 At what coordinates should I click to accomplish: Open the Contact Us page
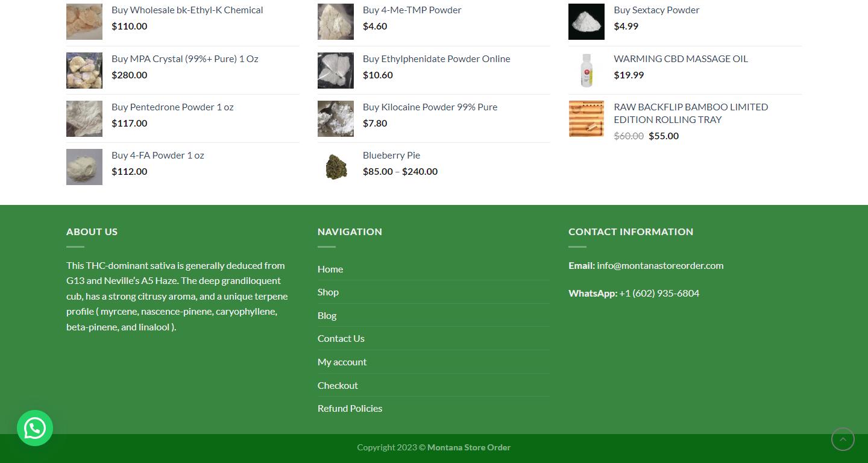tap(341, 338)
